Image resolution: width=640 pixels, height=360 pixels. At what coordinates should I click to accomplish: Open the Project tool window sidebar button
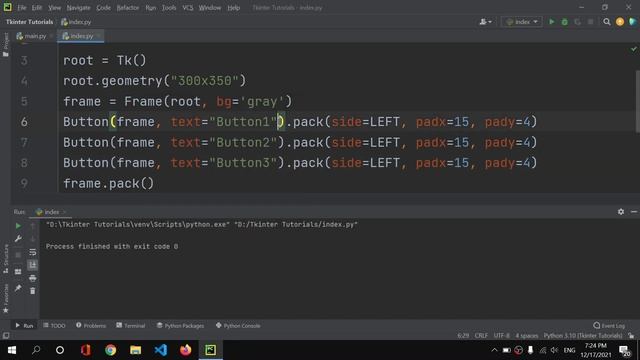click(5, 45)
